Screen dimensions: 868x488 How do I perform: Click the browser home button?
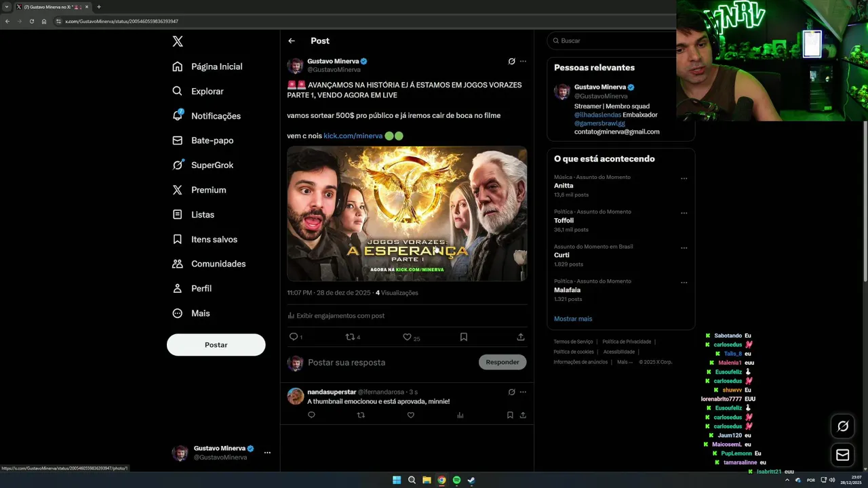click(44, 21)
